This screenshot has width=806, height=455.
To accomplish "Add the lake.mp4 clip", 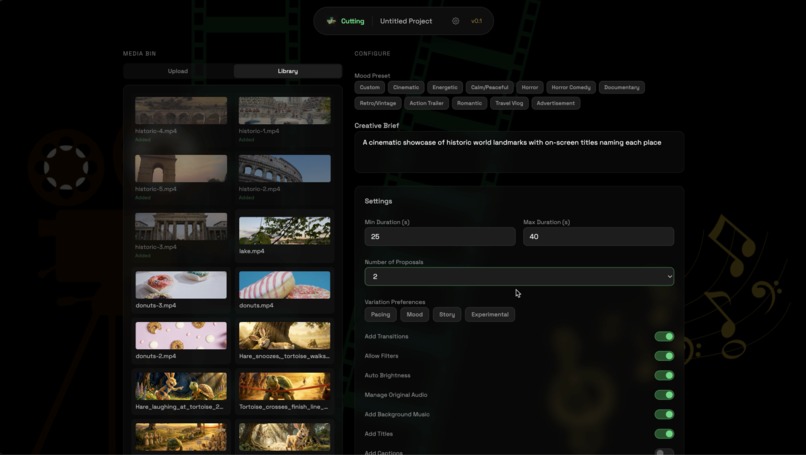I will tap(284, 235).
